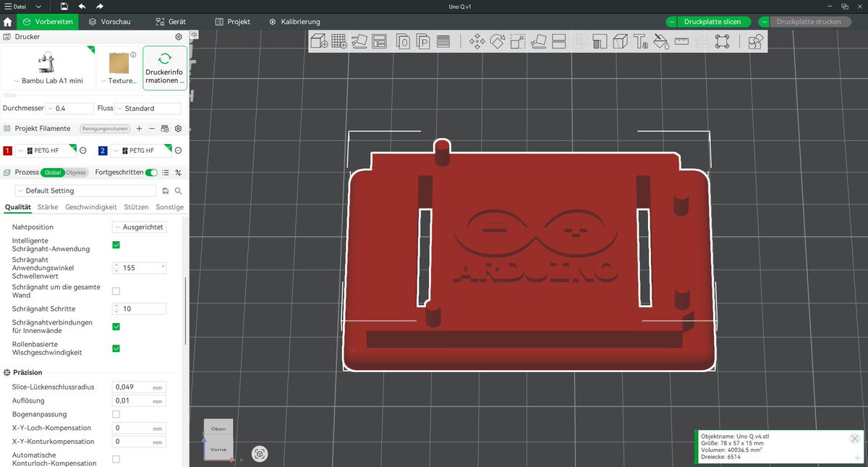Select the Lay on face tool
Screen dimensions: 868x467
(537, 41)
